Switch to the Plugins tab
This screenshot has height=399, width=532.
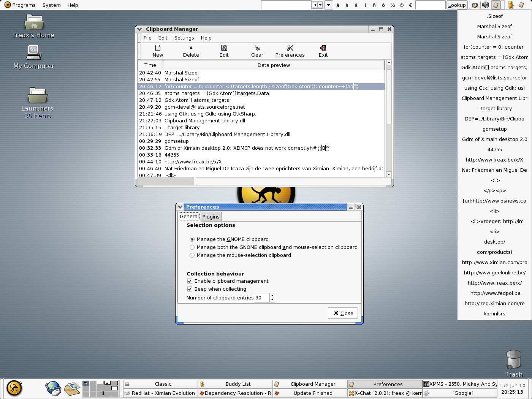(211, 217)
